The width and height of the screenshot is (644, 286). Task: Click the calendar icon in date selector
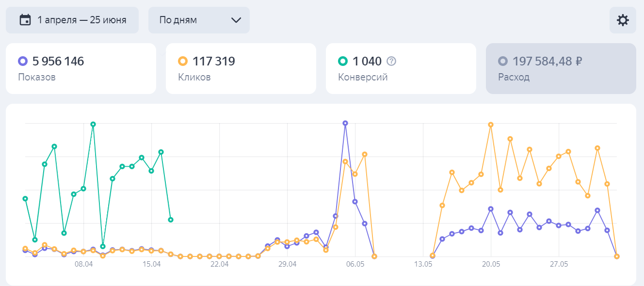(x=25, y=20)
